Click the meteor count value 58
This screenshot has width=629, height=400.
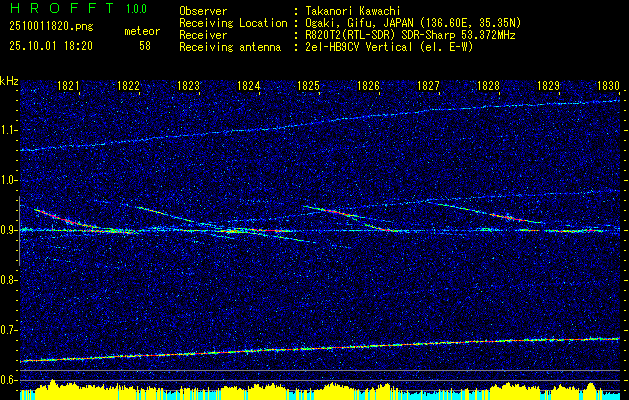tap(145, 46)
